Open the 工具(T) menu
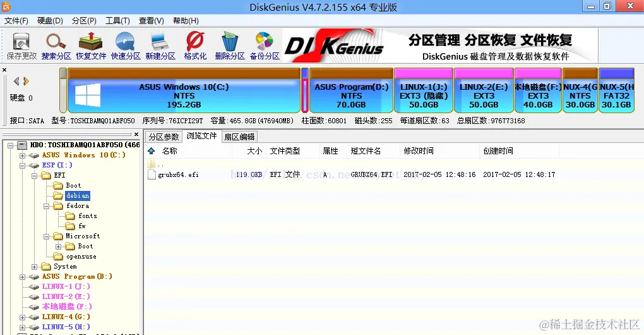 (117, 21)
